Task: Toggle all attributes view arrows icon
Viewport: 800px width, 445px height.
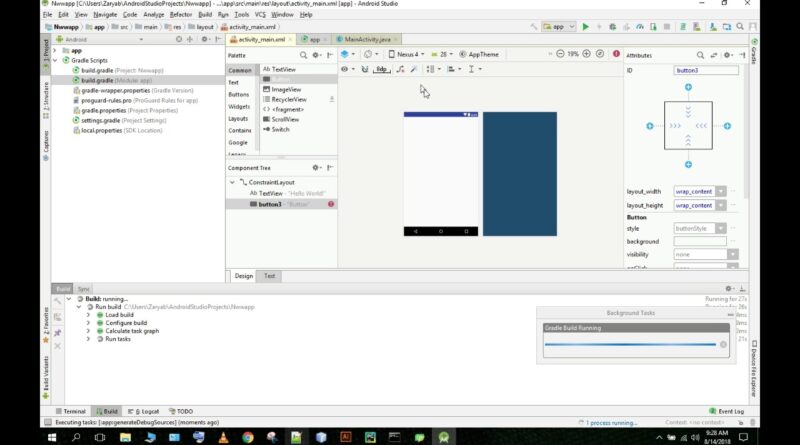Action: click(714, 55)
